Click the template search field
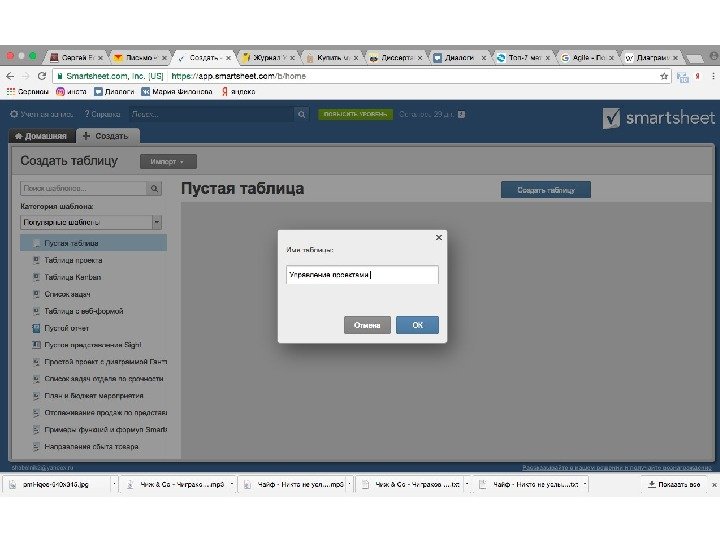This screenshot has width=720, height=540. click(84, 188)
